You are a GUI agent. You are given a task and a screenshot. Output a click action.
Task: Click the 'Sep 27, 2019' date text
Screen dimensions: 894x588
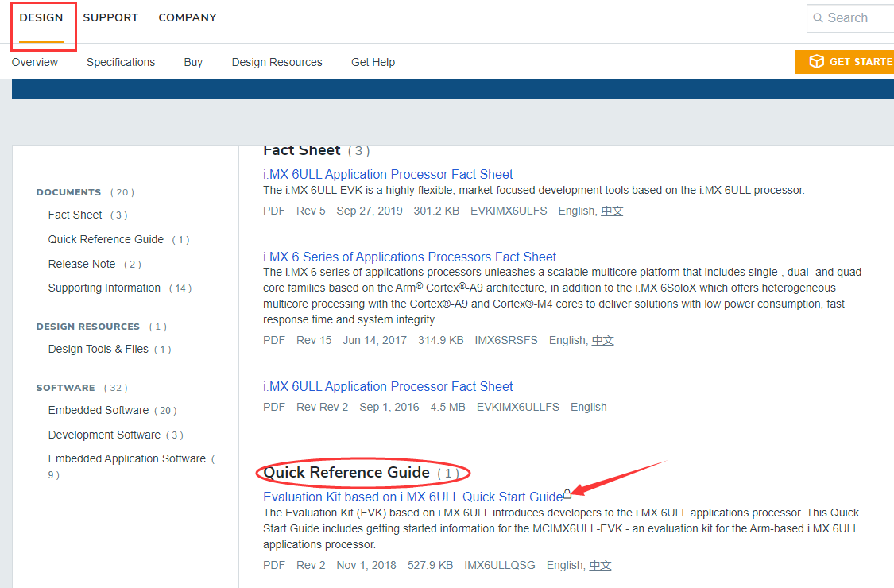370,211
